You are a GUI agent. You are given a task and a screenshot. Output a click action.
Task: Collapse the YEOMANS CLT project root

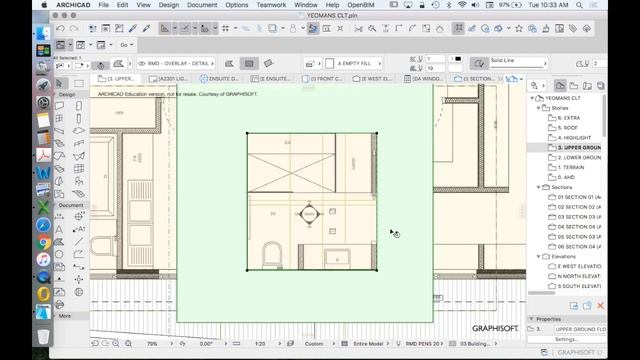pos(532,98)
